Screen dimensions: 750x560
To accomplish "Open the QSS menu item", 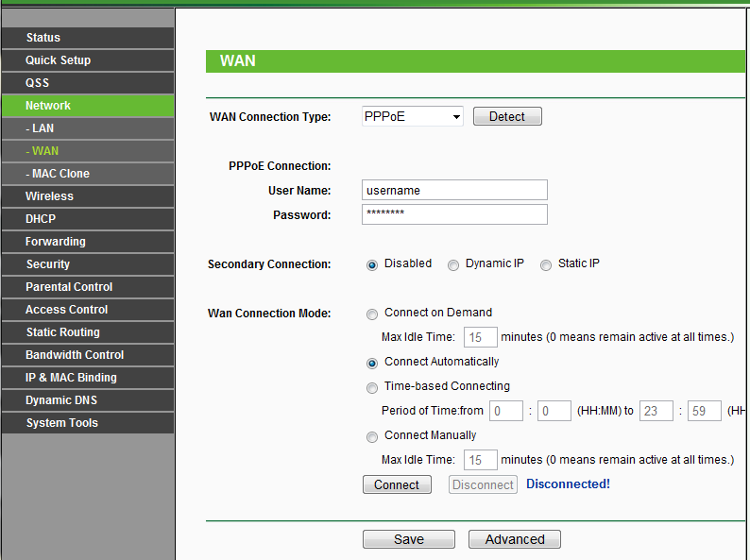I will click(x=88, y=83).
